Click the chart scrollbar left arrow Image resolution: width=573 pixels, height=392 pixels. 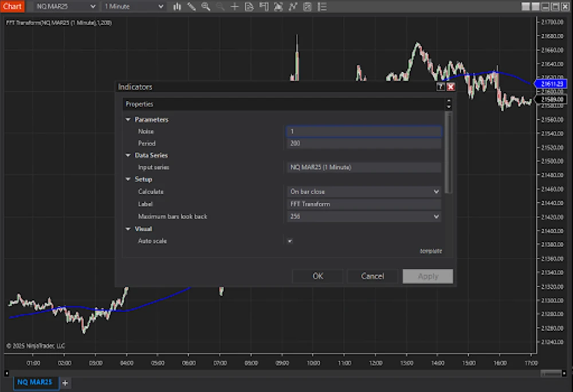6,373
